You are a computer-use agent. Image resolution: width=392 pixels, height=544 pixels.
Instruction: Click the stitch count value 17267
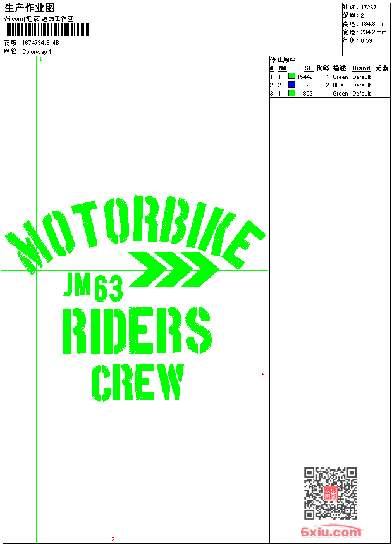pyautogui.click(x=369, y=8)
